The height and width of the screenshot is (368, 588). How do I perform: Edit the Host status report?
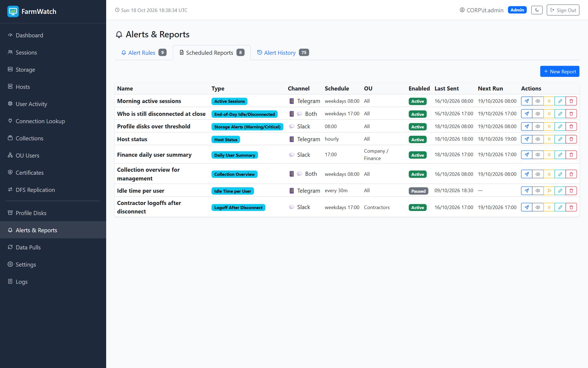[560, 139]
